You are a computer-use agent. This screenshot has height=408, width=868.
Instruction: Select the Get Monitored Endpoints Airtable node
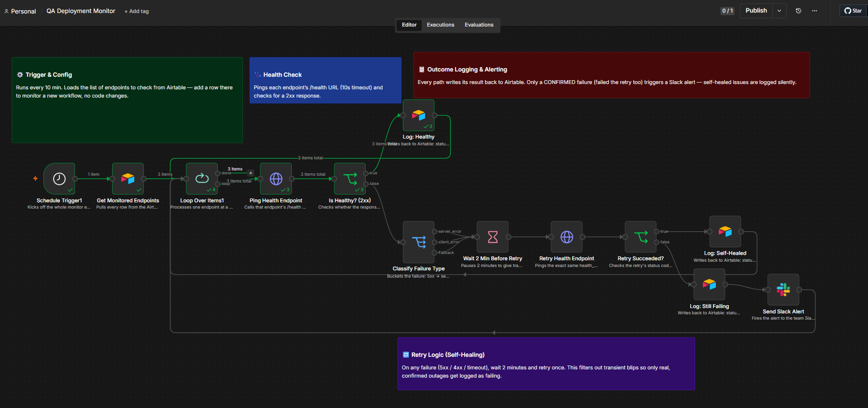pos(128,179)
